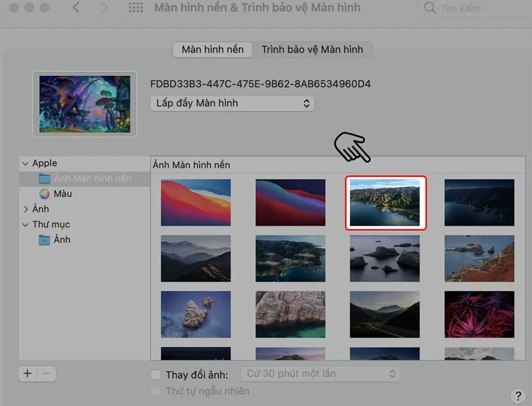Switch to the Màn hình nền tab

tap(212, 50)
